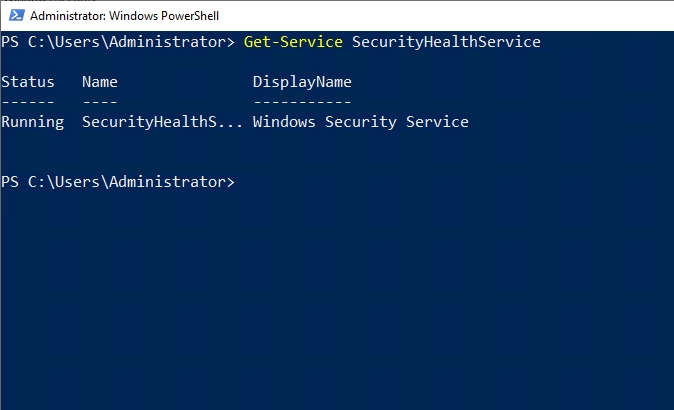The width and height of the screenshot is (674, 410).
Task: Click the 'Running' status value
Action: (32, 122)
